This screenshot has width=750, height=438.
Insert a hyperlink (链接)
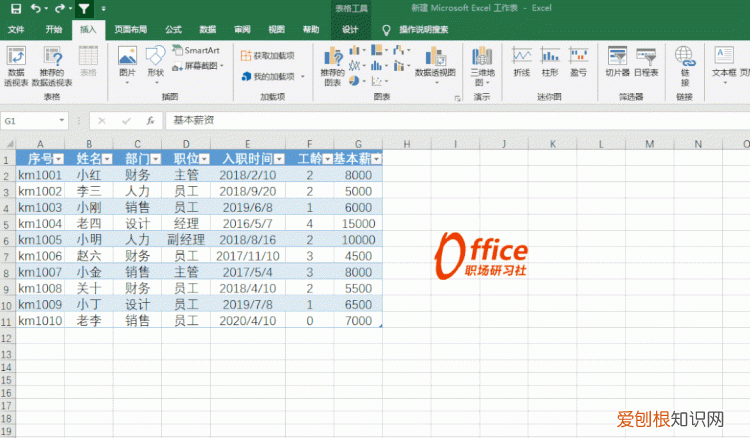684,66
